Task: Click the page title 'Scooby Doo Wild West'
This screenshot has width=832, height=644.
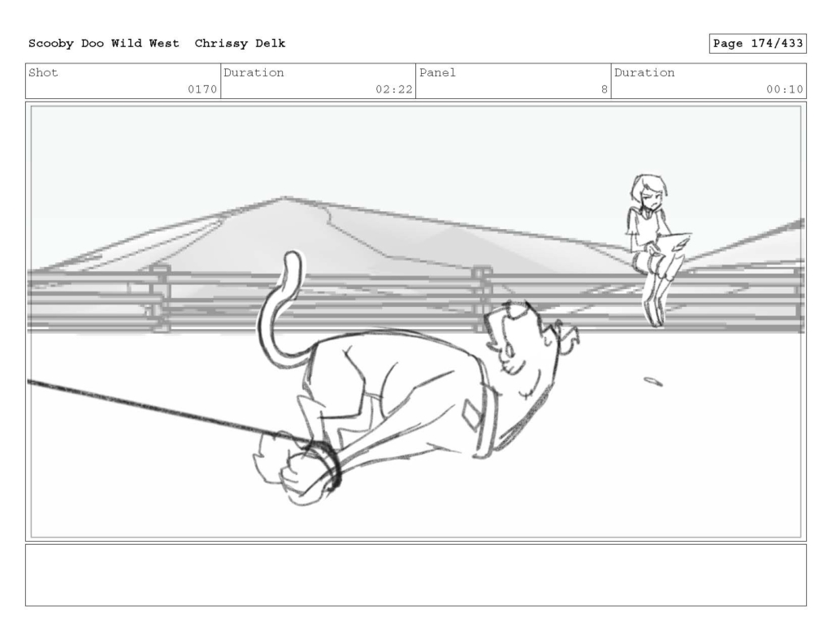Action: 103,44
